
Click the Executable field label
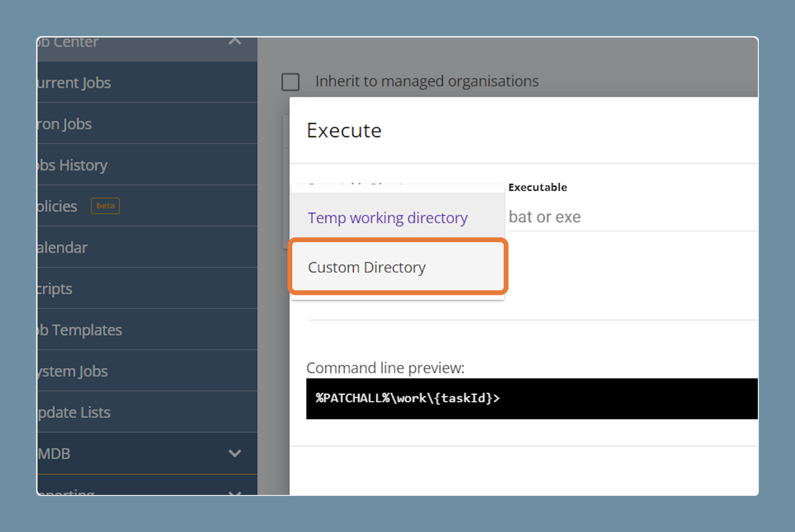coord(538,187)
